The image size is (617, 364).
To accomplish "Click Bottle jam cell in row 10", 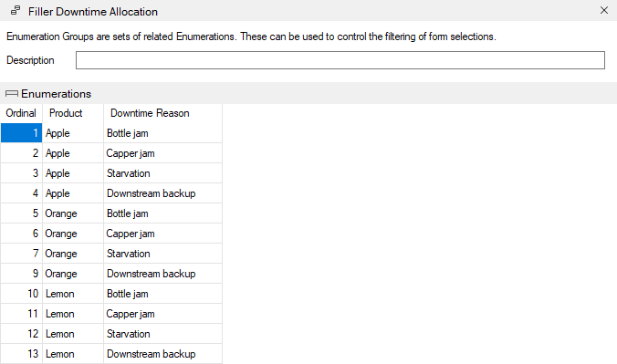I will click(x=162, y=294).
